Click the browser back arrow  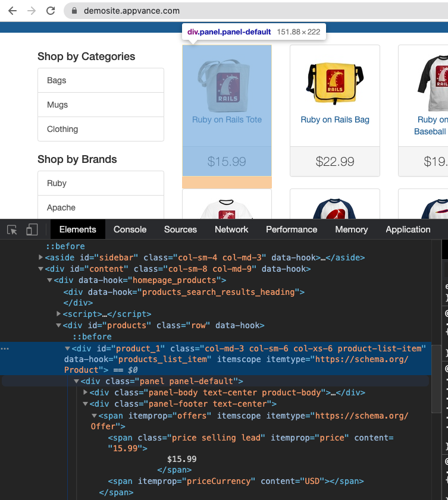tap(12, 11)
